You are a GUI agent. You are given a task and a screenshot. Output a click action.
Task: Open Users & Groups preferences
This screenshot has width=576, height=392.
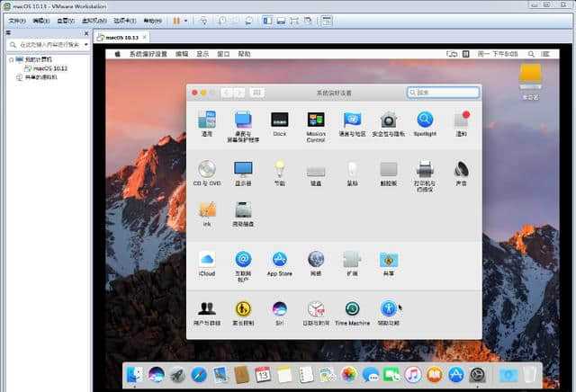(207, 313)
